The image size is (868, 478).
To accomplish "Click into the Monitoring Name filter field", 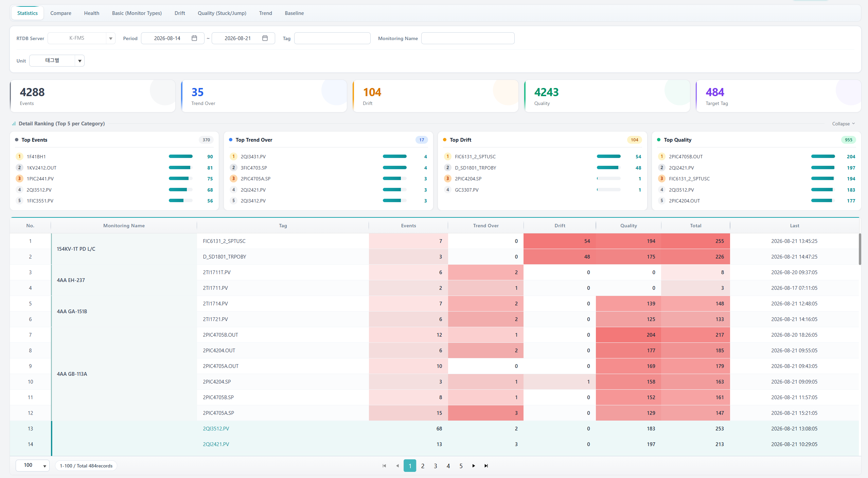I will (468, 38).
